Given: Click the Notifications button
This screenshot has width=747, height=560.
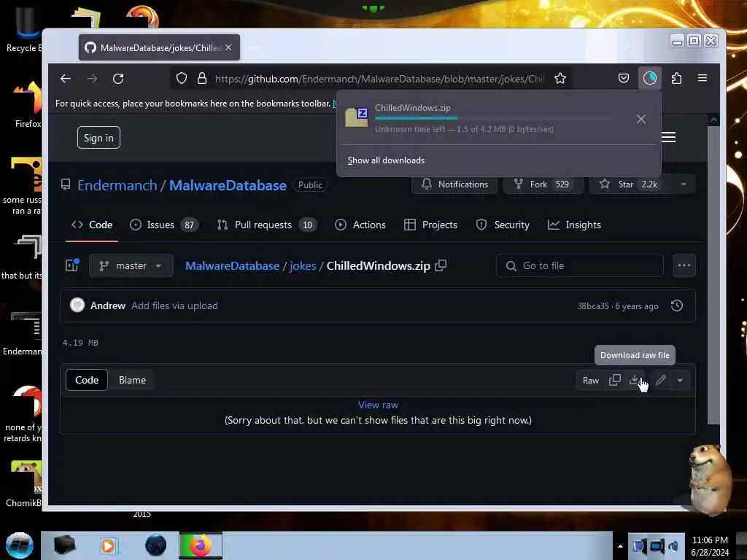Looking at the screenshot, I should (x=454, y=184).
